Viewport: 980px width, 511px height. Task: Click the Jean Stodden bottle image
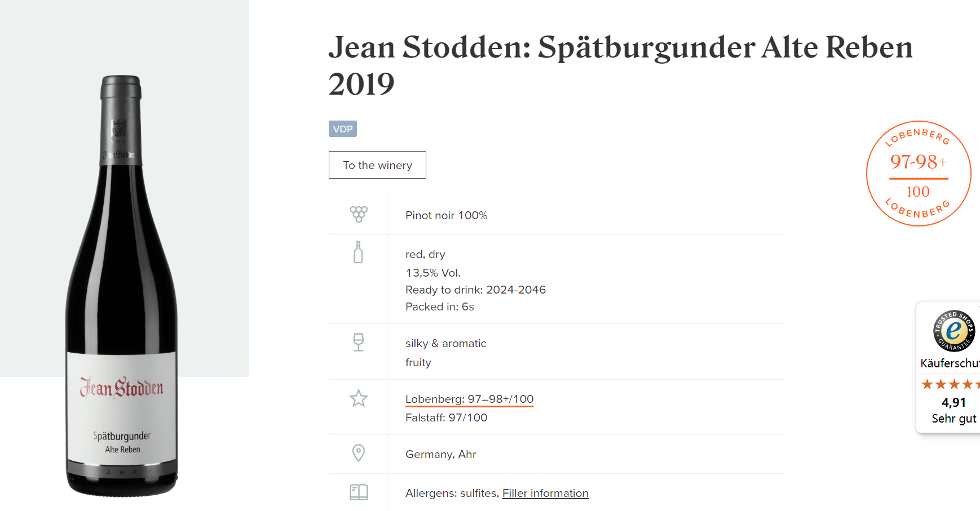tap(122, 286)
